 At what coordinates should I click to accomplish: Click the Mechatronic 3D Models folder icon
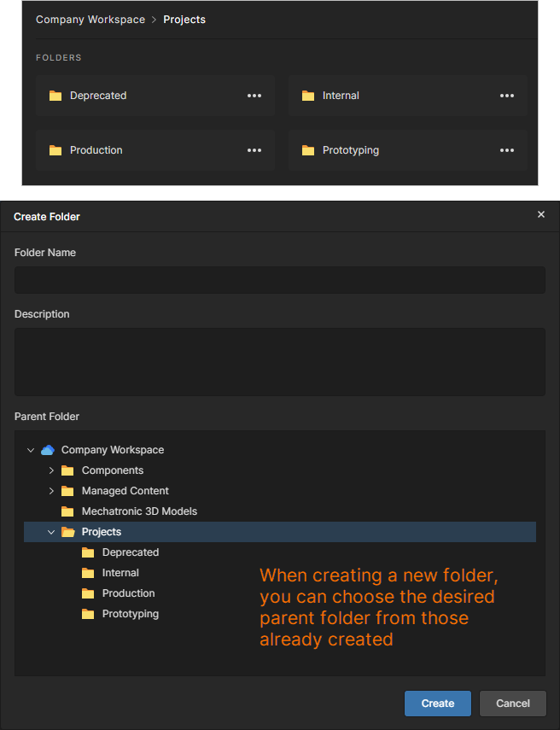click(x=67, y=511)
